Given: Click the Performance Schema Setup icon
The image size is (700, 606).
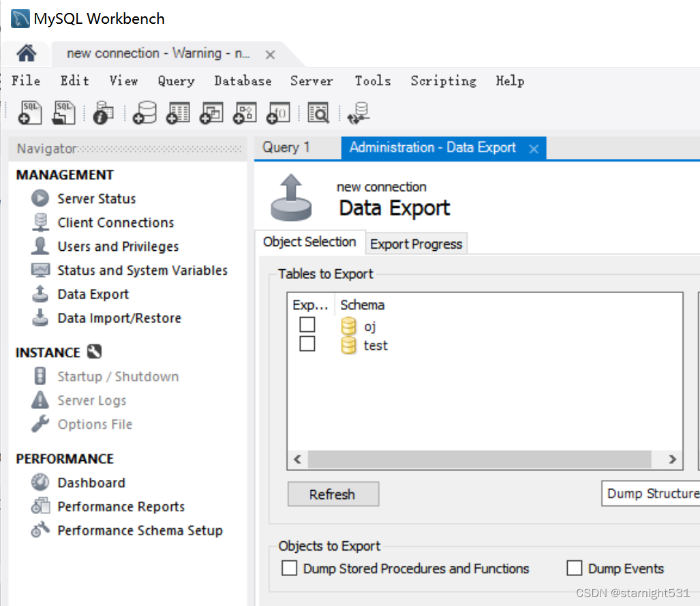Looking at the screenshot, I should tap(40, 530).
